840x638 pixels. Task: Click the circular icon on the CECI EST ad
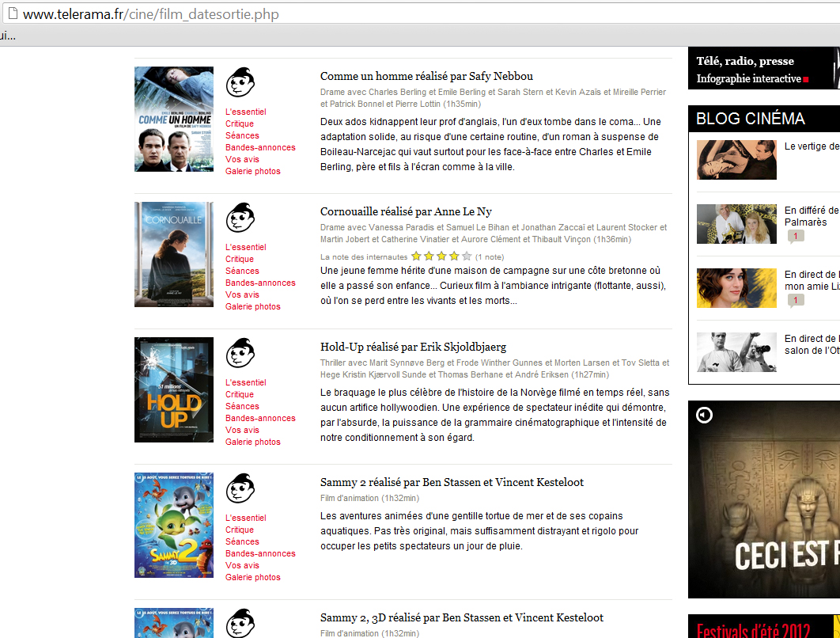(x=704, y=415)
